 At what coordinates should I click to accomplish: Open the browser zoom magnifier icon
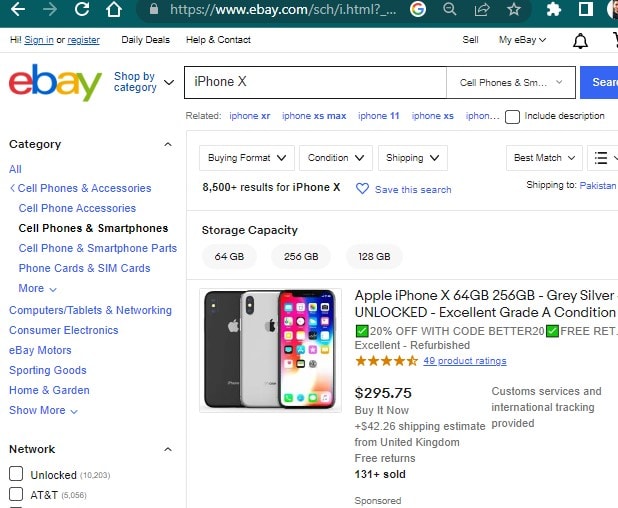point(450,10)
